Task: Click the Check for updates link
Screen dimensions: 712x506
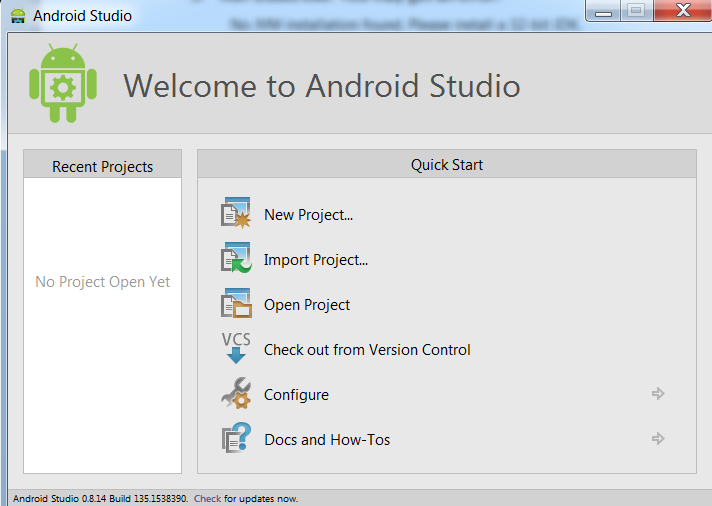Action: 207,498
